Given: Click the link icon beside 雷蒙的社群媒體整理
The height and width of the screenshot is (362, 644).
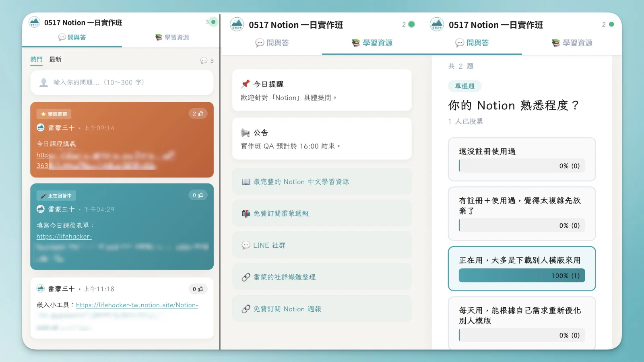Looking at the screenshot, I should 246,277.
